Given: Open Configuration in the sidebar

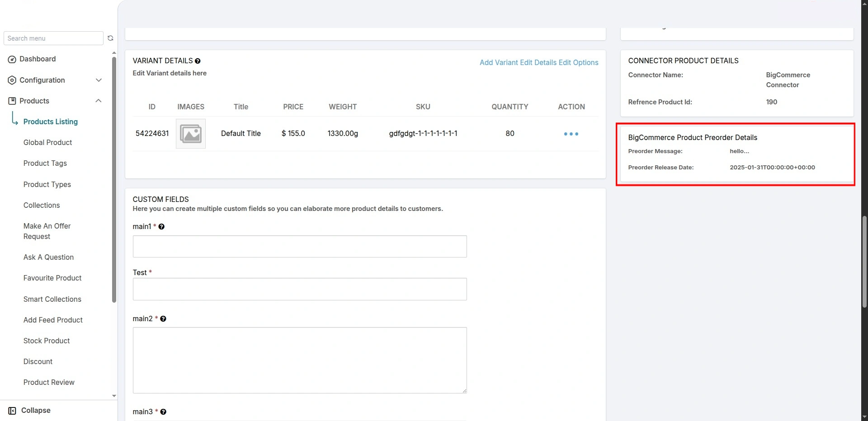Looking at the screenshot, I should [42, 80].
